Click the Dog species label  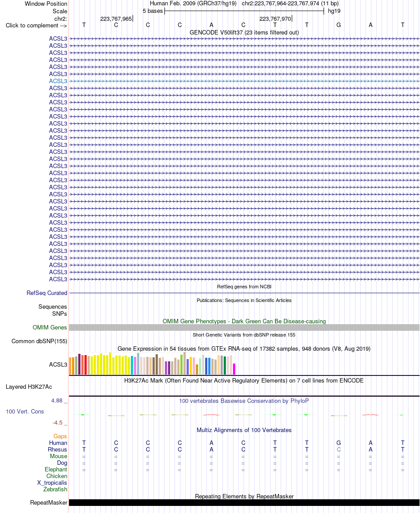[x=62, y=463]
